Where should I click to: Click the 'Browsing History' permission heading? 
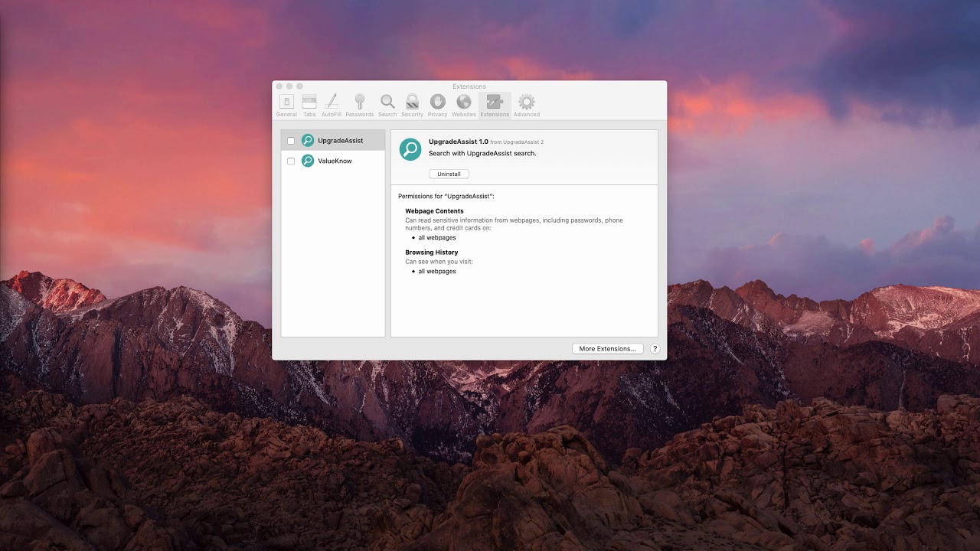coord(432,253)
